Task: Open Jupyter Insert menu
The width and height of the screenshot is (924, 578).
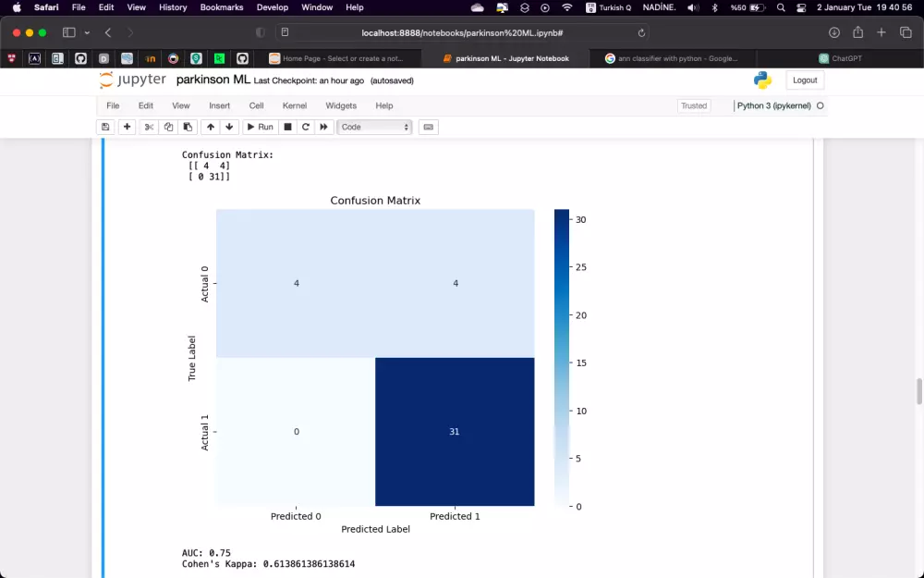Action: 219,105
